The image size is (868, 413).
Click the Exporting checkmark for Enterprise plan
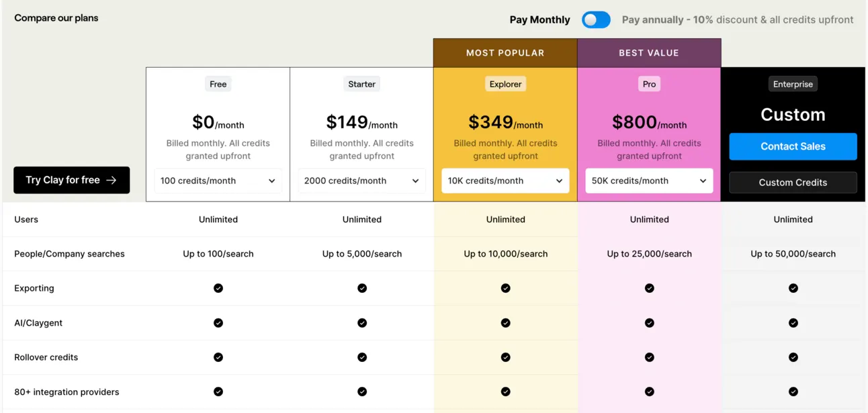[793, 288]
